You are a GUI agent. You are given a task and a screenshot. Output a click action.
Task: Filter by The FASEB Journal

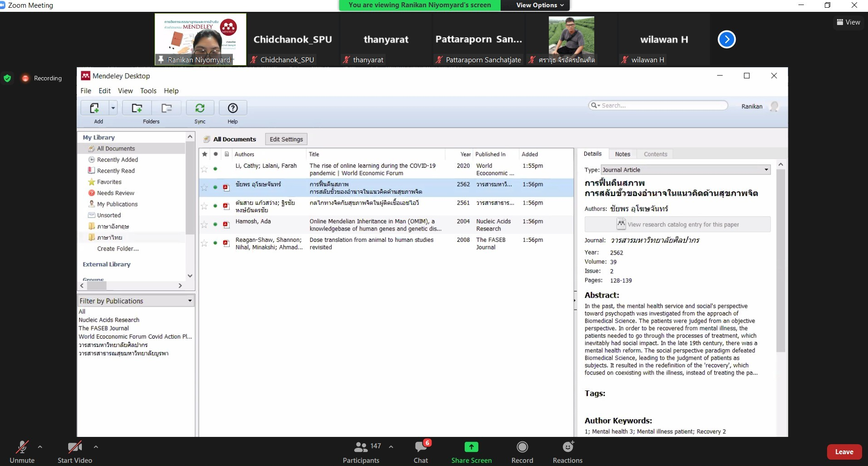pyautogui.click(x=104, y=328)
